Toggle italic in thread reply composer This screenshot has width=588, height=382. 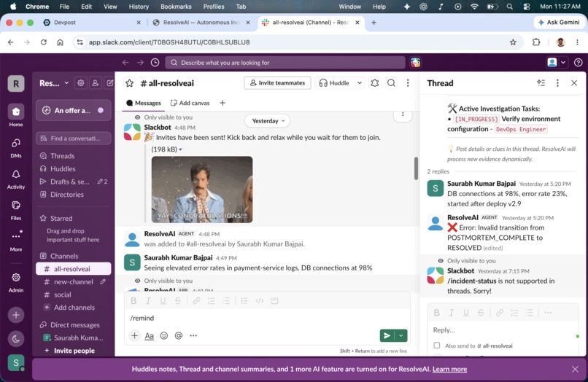coord(451,313)
